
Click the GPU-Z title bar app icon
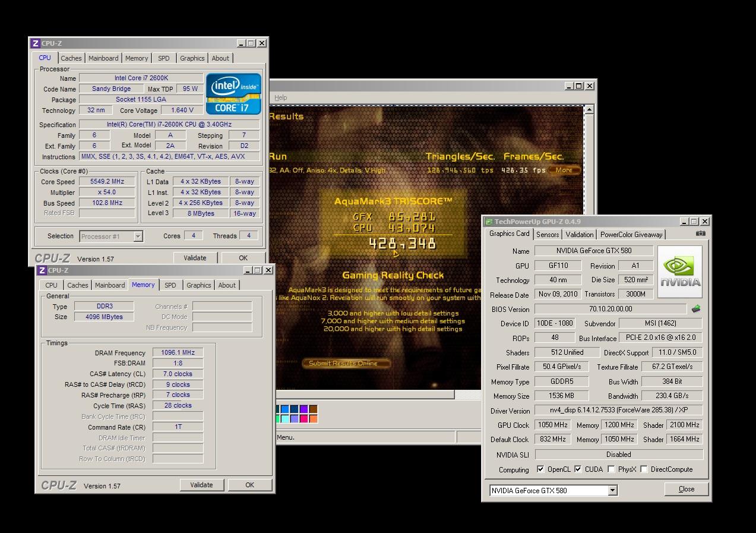coord(489,222)
